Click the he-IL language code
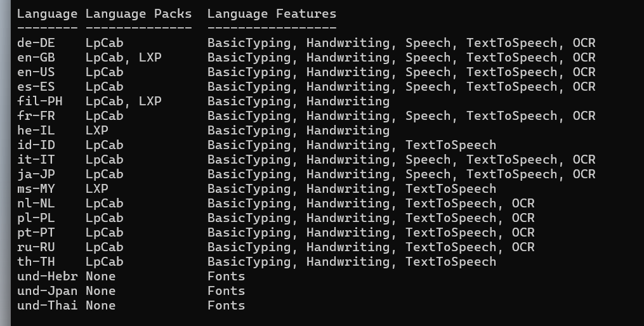 pyautogui.click(x=36, y=130)
